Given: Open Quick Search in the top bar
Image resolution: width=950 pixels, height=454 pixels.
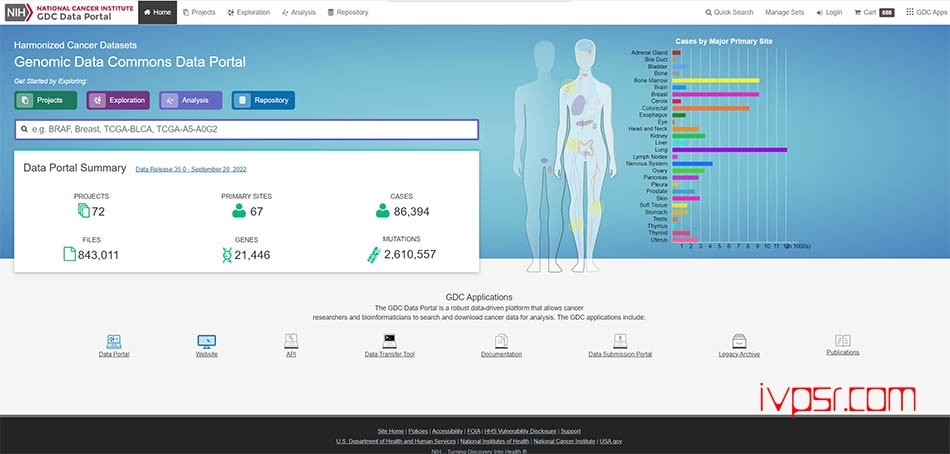Looking at the screenshot, I should pyautogui.click(x=729, y=12).
